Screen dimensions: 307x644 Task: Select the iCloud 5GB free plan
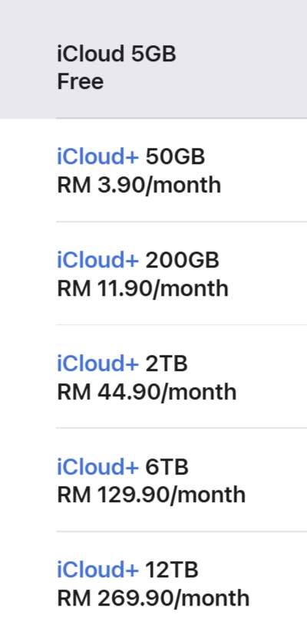pyautogui.click(x=153, y=59)
